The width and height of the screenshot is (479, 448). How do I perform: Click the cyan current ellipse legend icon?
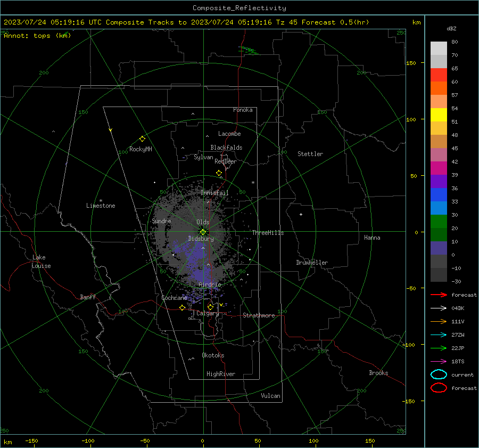point(439,374)
